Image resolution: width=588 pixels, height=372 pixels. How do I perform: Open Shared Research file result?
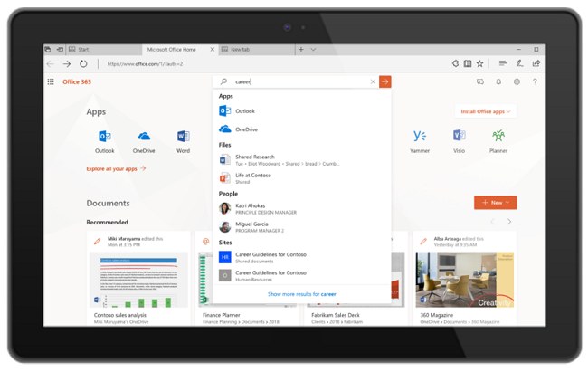[302, 160]
